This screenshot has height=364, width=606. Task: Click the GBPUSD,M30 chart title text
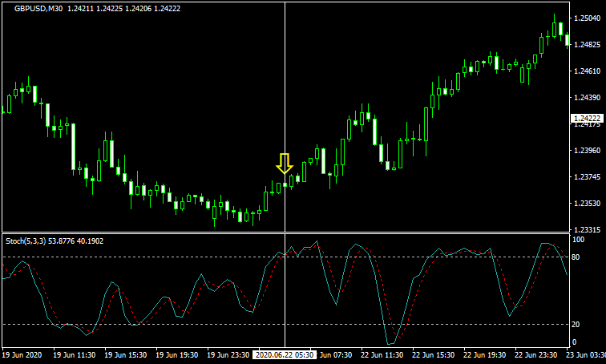point(38,9)
